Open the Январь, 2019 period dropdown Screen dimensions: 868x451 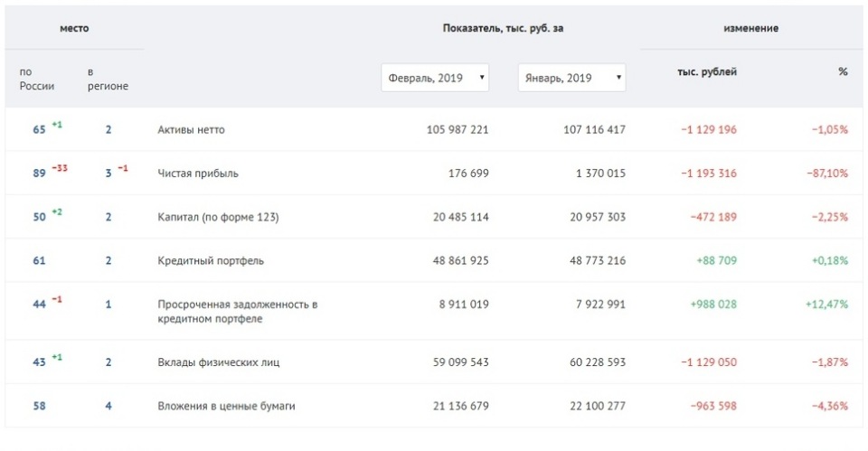571,78
